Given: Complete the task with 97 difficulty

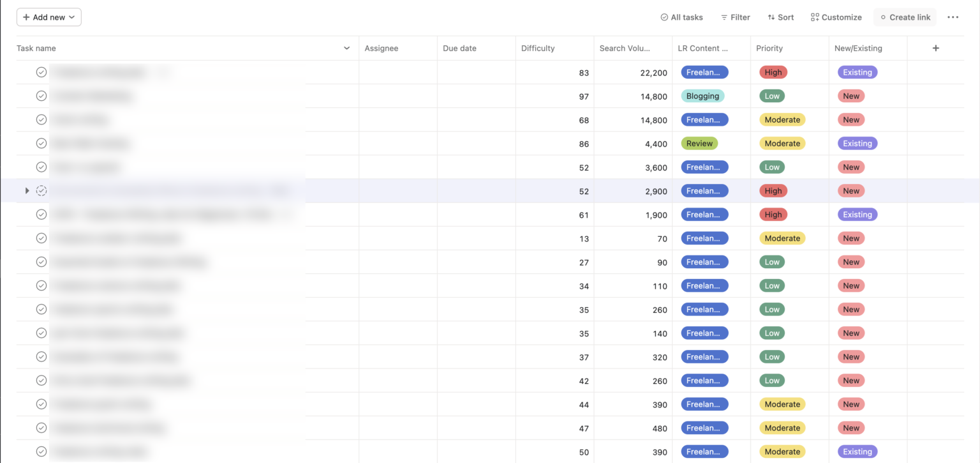Looking at the screenshot, I should pos(41,96).
